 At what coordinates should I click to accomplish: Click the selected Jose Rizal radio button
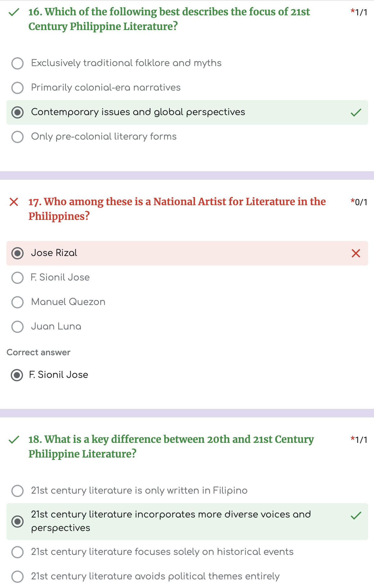17,253
